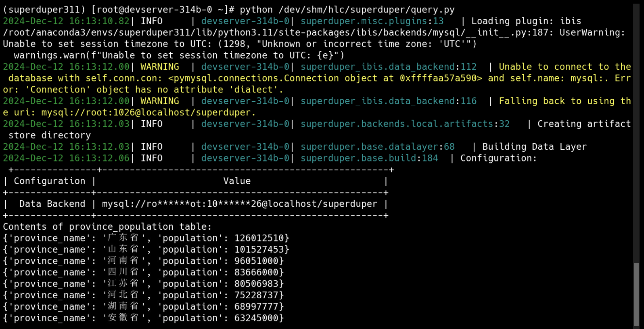Click the 'Configuration:' log message
The image size is (644, 329).
coord(499,158)
